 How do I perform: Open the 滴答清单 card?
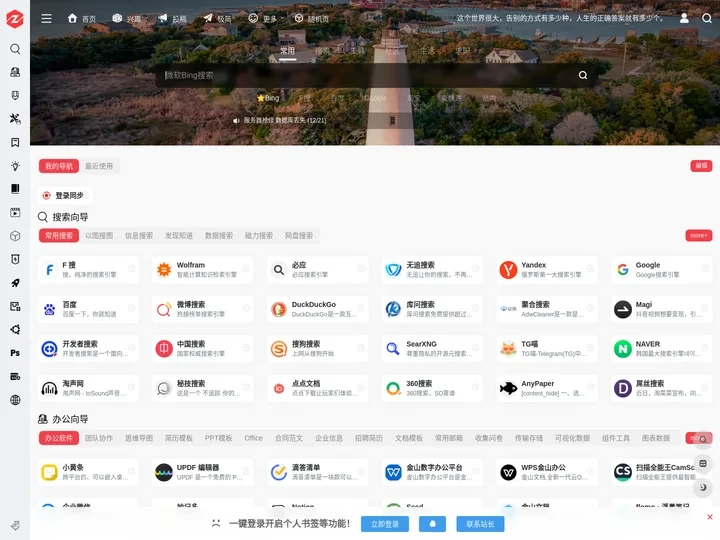pos(317,472)
